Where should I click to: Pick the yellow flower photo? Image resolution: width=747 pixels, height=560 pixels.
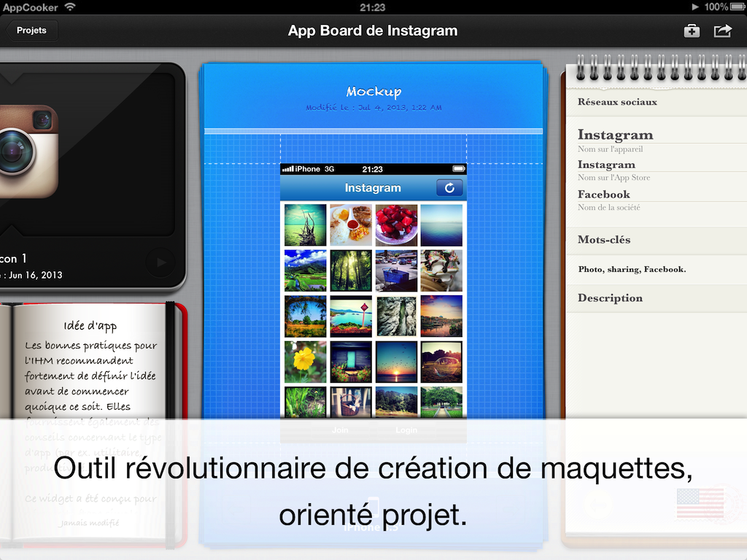coord(306,362)
